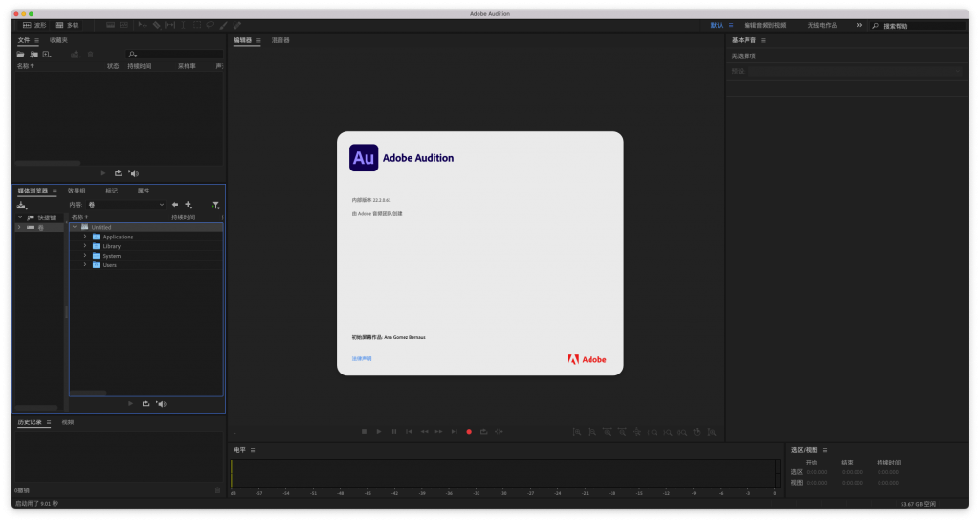Switch to the 视频 tab
The width and height of the screenshot is (980, 522).
point(68,422)
